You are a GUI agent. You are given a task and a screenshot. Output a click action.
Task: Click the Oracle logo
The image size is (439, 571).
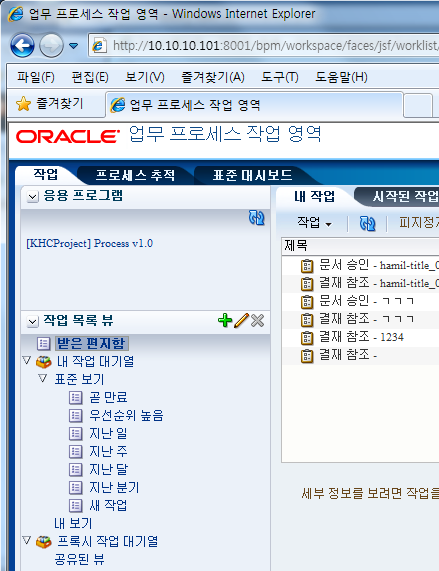pyautogui.click(x=68, y=137)
